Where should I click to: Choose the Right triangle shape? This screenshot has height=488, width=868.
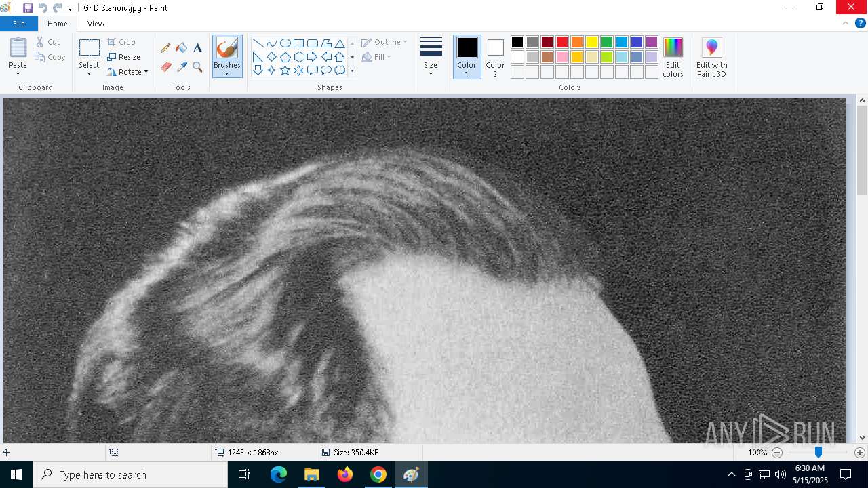[x=258, y=56]
